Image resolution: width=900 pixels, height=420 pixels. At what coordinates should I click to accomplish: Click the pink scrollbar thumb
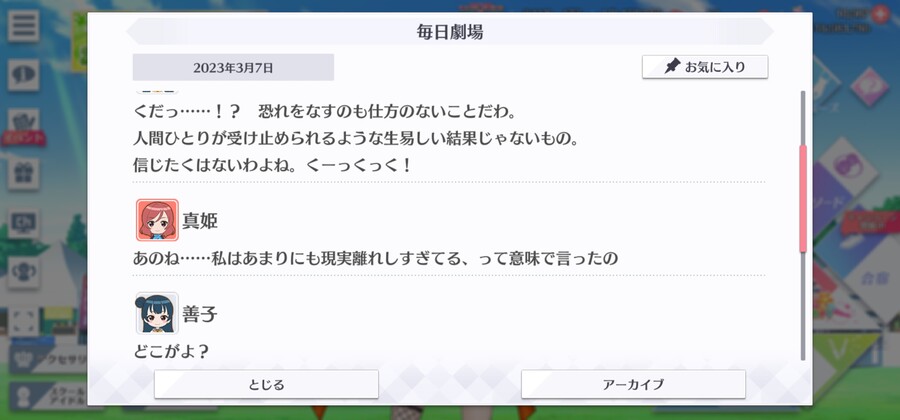[x=803, y=199]
